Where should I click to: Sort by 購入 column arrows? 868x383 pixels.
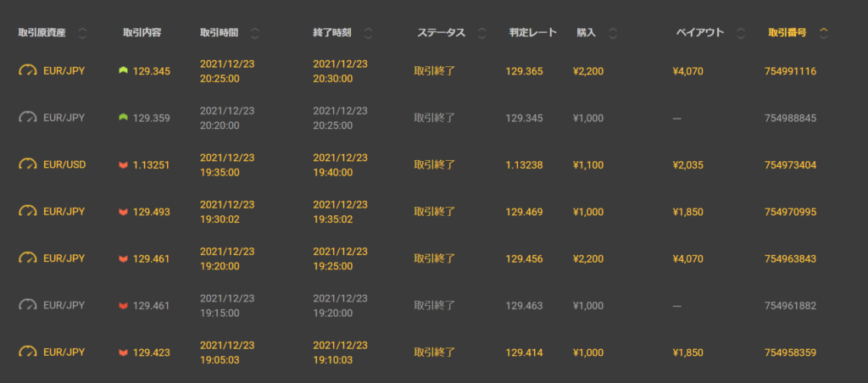(x=612, y=33)
